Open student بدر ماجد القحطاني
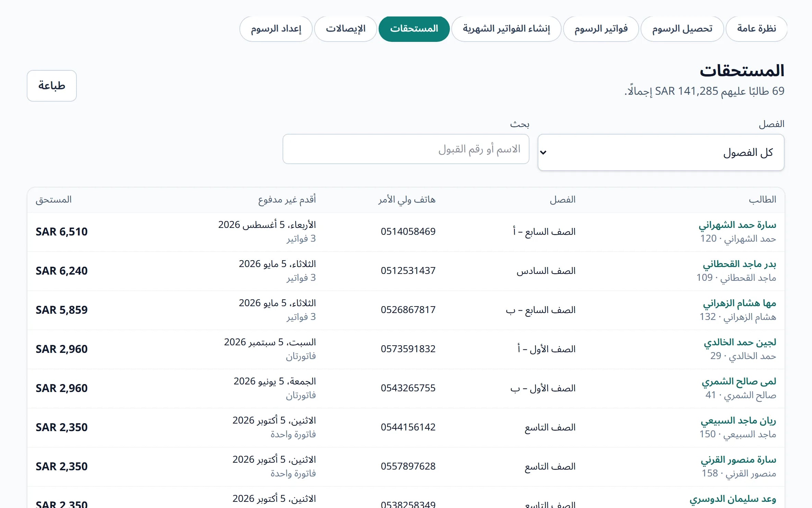Screen dimensions: 812x508 (739, 264)
